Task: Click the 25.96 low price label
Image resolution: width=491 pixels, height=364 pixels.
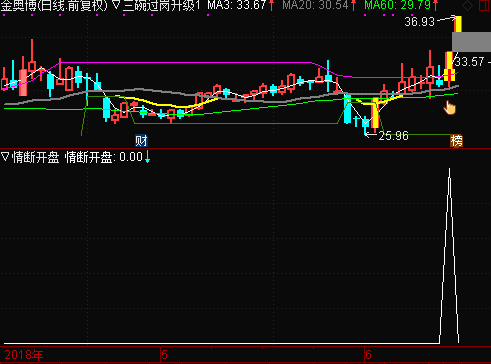Action: 393,136
